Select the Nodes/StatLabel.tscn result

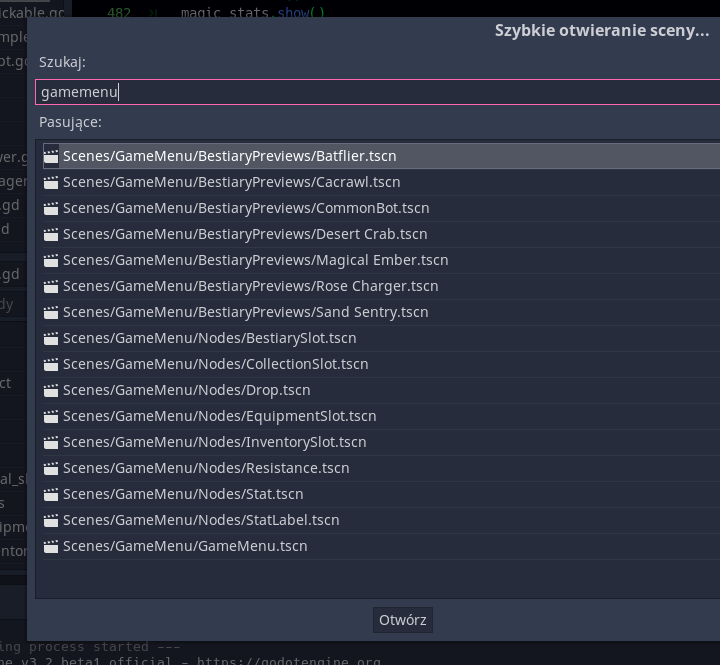pyautogui.click(x=381, y=520)
